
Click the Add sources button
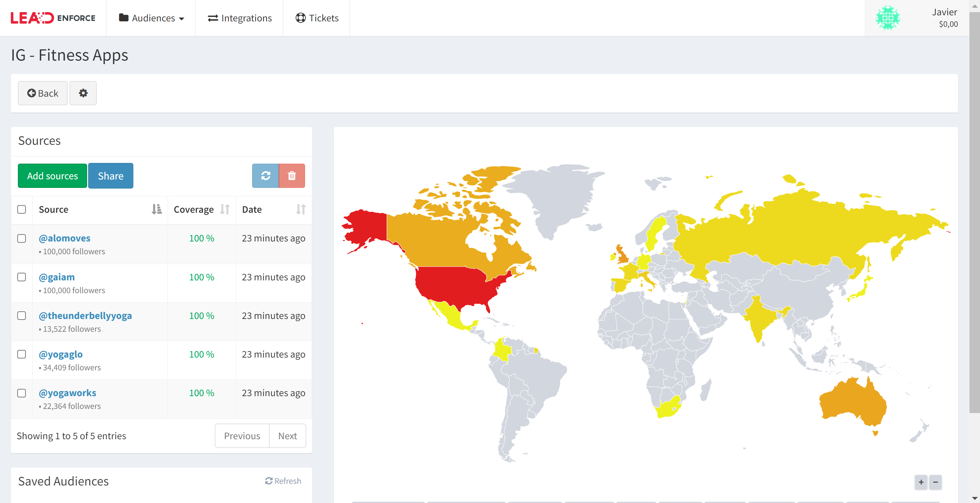click(x=52, y=175)
